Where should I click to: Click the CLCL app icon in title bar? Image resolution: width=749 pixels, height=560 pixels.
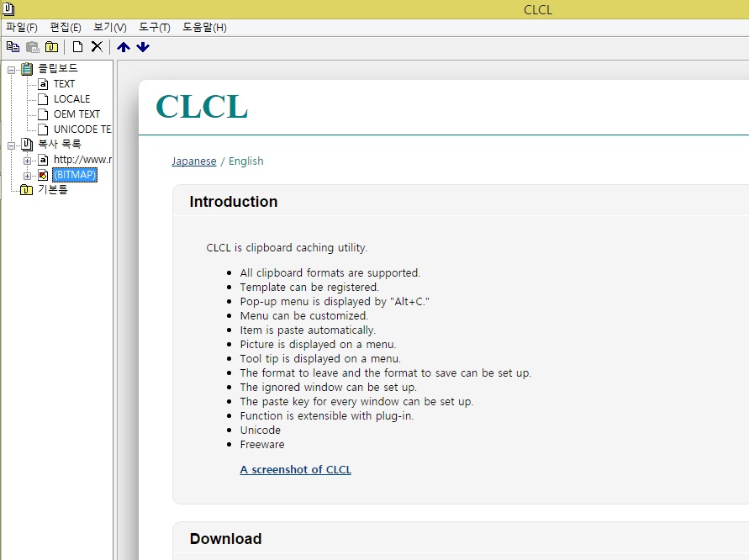point(8,9)
